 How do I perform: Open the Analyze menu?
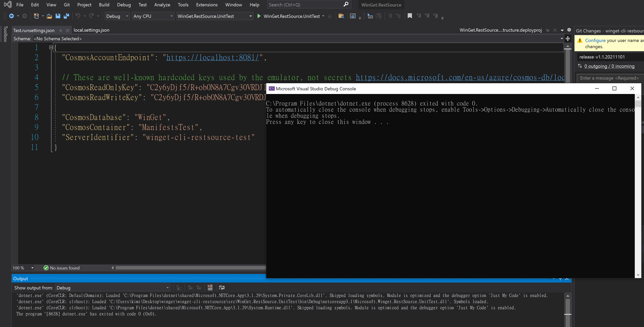(162, 5)
